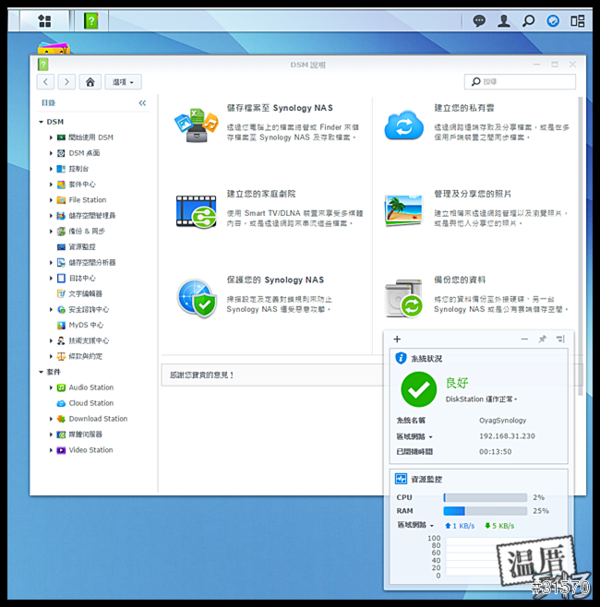Image resolution: width=600 pixels, height=607 pixels.
Task: Open the 管理及分享您的照片 topic
Action: tap(473, 194)
